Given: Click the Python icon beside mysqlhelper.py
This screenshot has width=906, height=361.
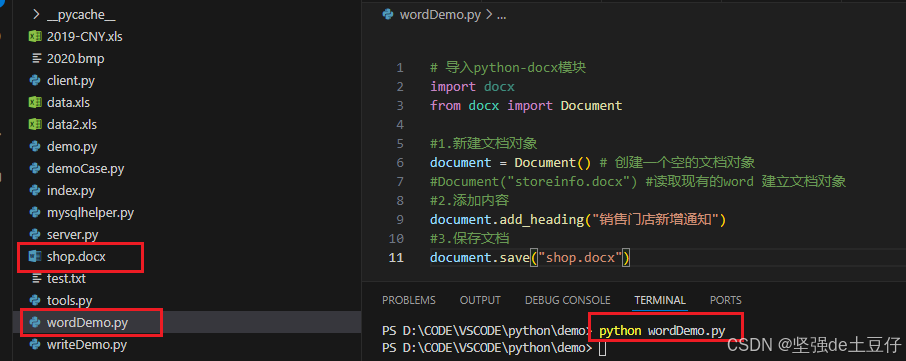Looking at the screenshot, I should [35, 213].
